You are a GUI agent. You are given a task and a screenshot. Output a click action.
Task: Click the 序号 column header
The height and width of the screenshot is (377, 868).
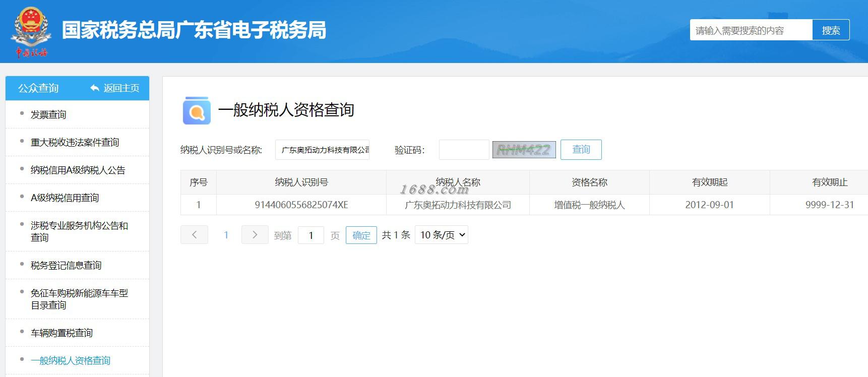click(x=198, y=182)
